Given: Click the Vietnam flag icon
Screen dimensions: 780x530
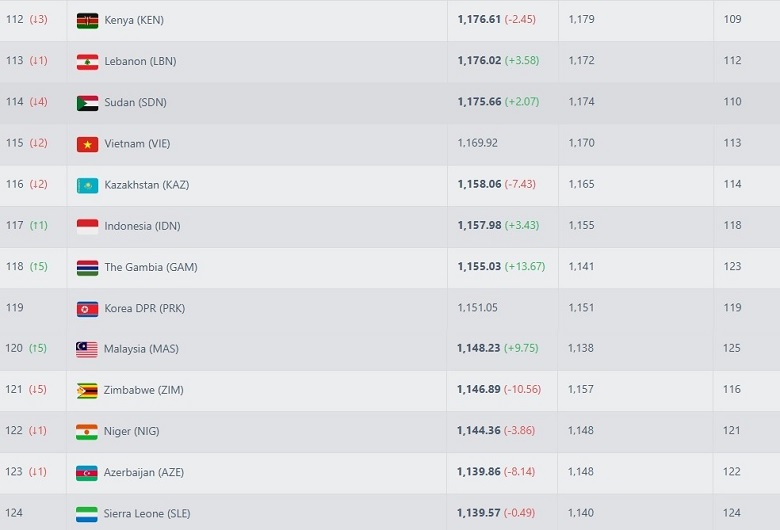Looking at the screenshot, I should (87, 144).
